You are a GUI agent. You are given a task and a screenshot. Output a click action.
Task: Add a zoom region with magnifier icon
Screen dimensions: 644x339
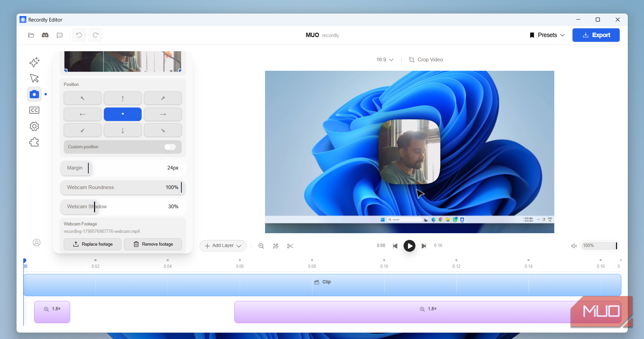(x=261, y=246)
